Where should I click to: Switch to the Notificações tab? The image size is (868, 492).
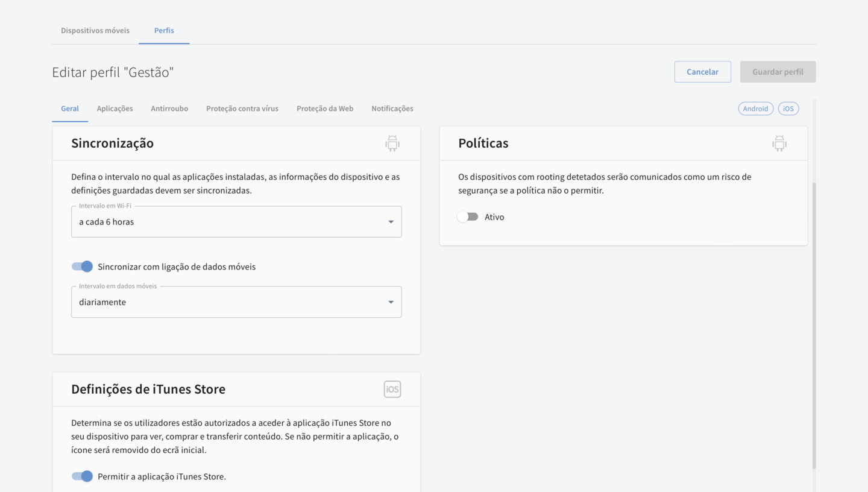coord(392,109)
